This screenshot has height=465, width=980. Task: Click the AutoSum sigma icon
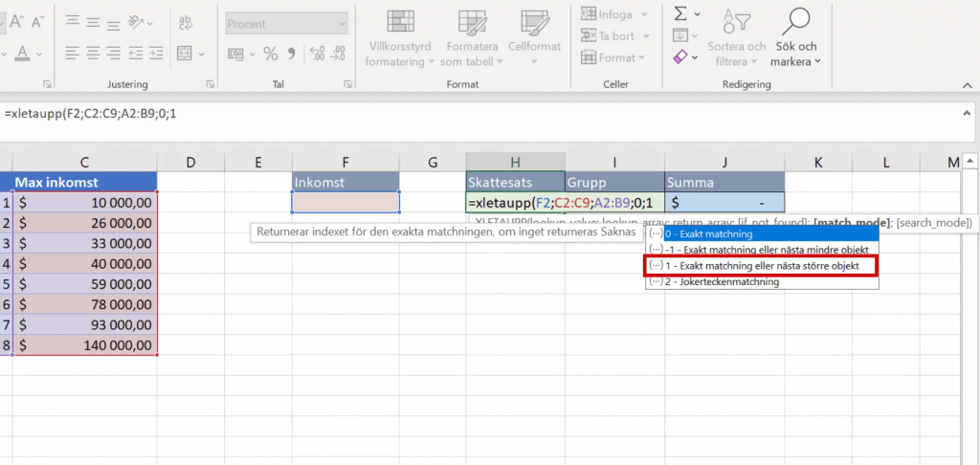click(680, 14)
